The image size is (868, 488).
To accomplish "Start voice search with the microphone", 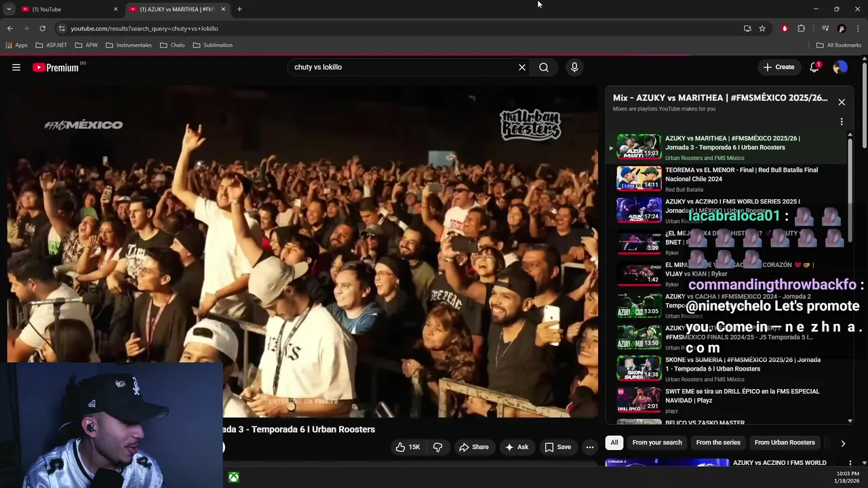I will 574,67.
